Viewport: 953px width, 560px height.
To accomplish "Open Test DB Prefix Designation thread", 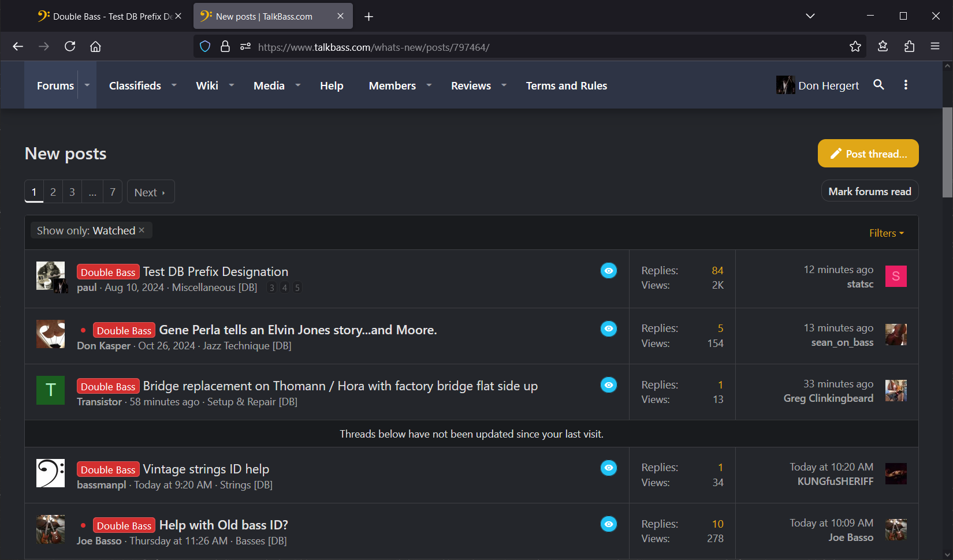I will 215,271.
